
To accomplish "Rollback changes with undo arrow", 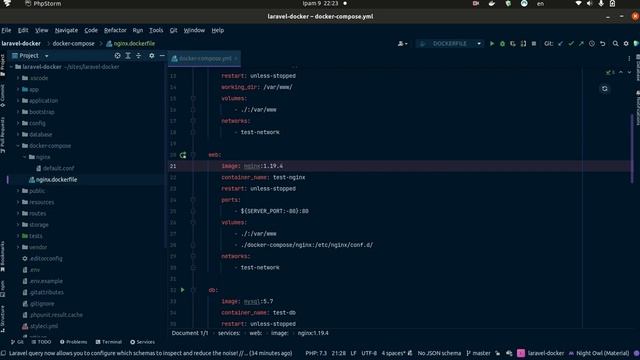I will coord(602,44).
